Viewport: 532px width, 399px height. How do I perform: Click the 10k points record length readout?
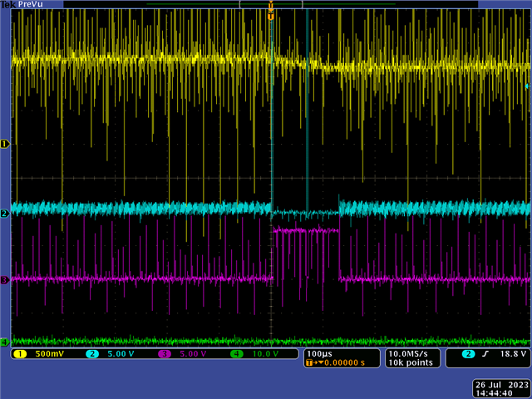coord(411,362)
